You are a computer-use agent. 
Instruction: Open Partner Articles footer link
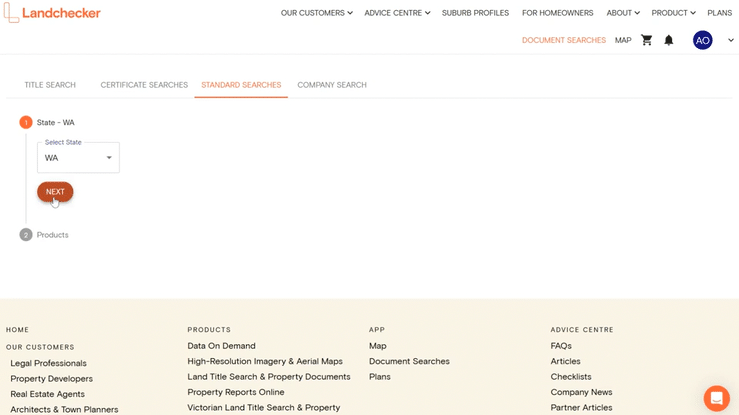(x=581, y=407)
